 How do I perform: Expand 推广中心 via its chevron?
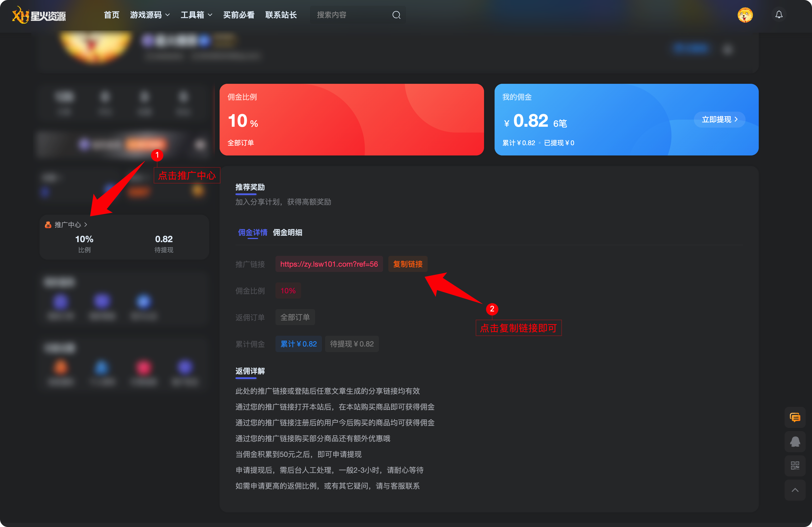coord(86,225)
